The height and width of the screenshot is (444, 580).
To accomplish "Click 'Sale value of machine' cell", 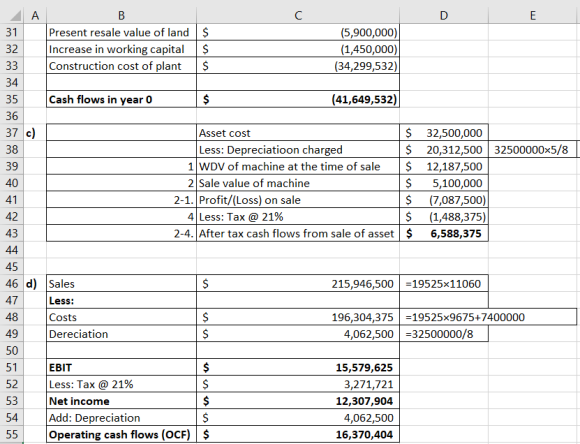I will coord(298,183).
